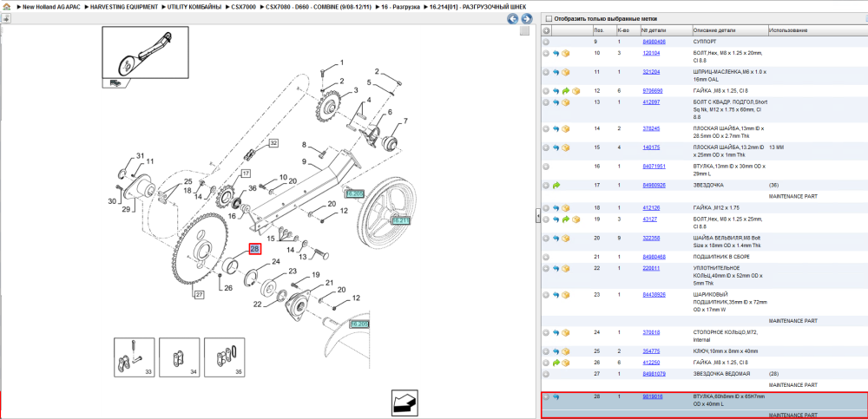Select callout 17 in the diagram
The height and width of the screenshot is (419, 868).
pos(246,173)
